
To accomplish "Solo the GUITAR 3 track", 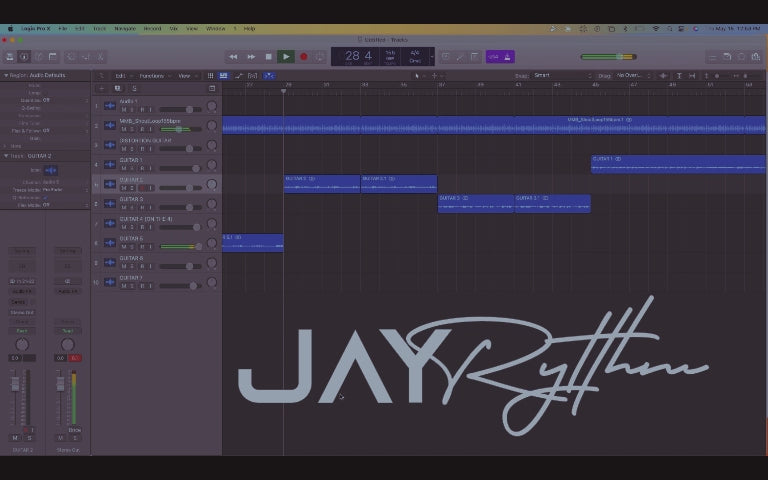I will coord(132,208).
